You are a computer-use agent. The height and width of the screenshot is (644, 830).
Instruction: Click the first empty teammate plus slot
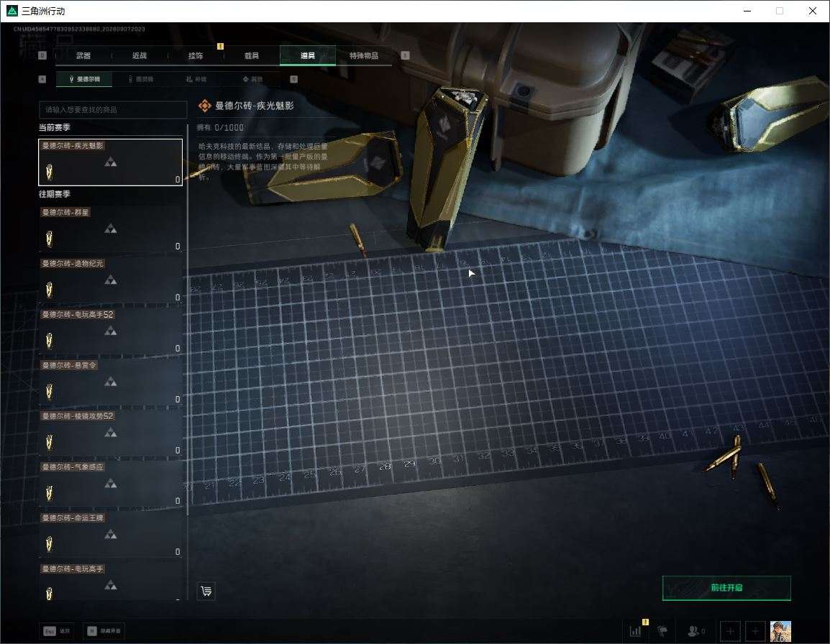(730, 631)
